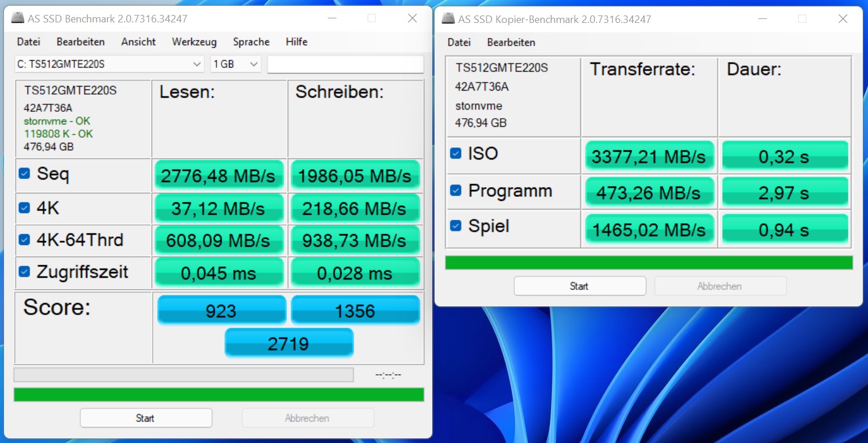Click the 4K-64Thrd write result 938,73 MB/s
Screen dimensions: 868x443
pyautogui.click(x=355, y=240)
